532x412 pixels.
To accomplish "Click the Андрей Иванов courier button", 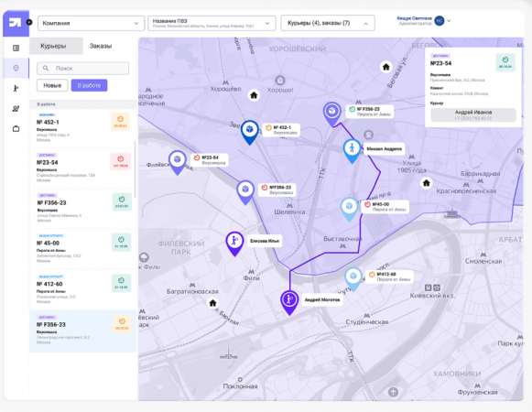I will 473,115.
